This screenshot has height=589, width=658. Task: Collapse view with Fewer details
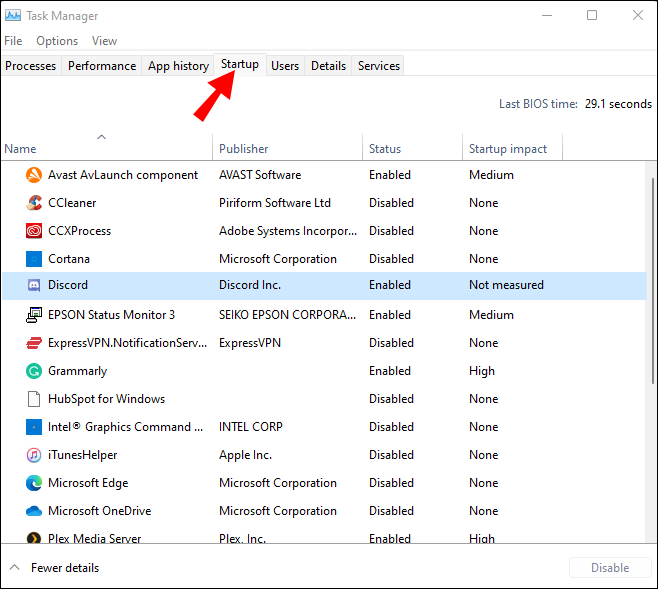55,568
